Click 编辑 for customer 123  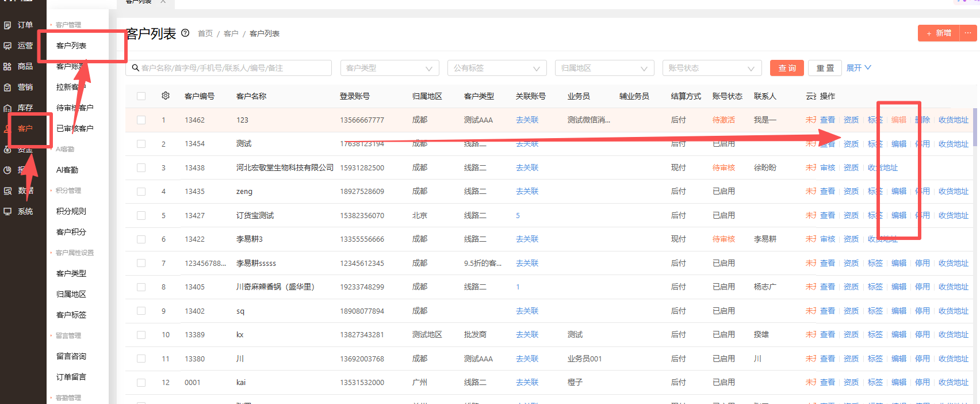899,120
